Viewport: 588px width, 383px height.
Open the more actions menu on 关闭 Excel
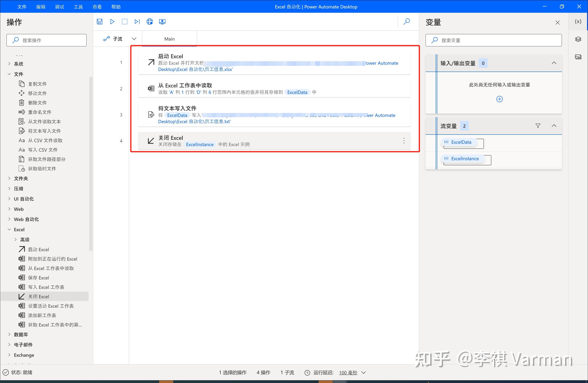coord(404,140)
